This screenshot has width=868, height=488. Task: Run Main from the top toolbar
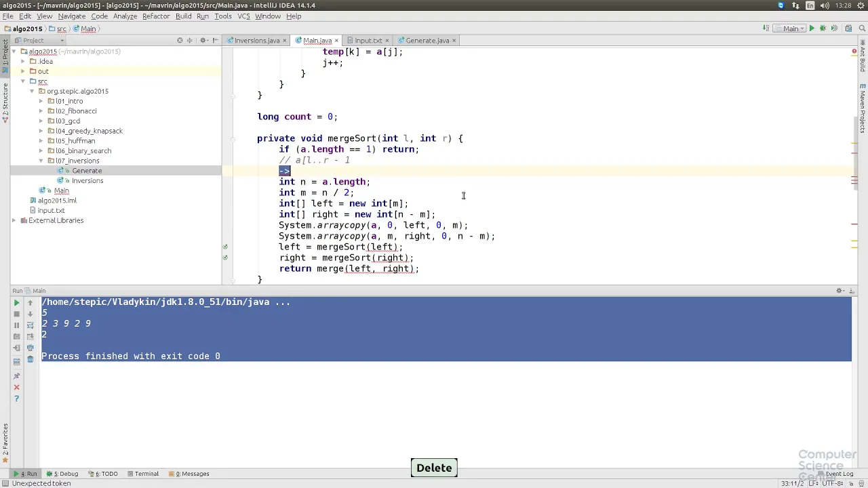811,28
